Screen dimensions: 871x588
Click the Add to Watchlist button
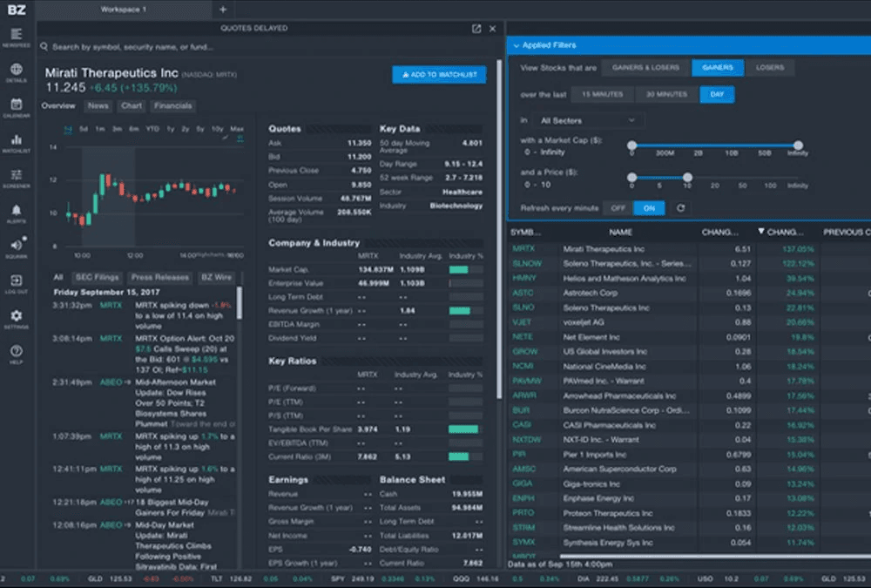(x=439, y=75)
